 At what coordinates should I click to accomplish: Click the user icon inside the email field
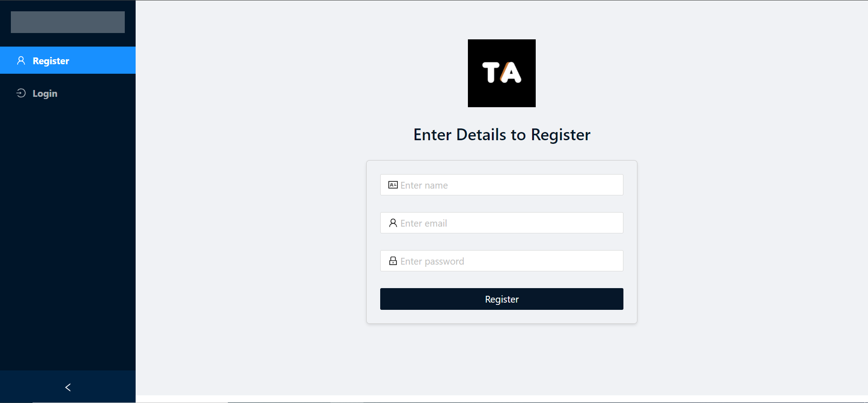tap(392, 223)
